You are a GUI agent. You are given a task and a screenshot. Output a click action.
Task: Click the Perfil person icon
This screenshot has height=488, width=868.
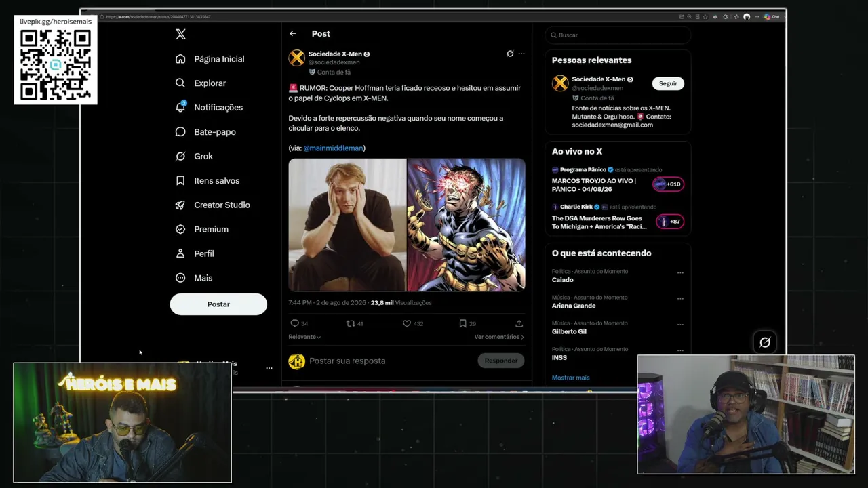pos(180,254)
